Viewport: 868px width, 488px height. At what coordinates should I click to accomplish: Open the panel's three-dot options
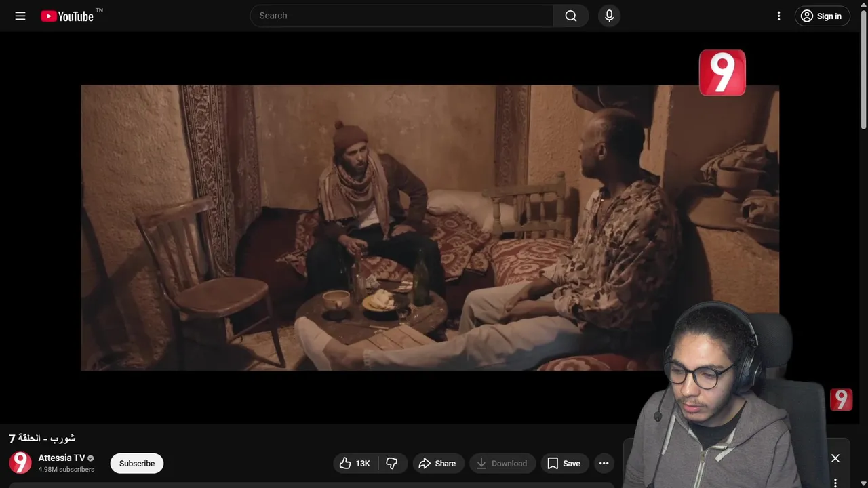pos(835,483)
